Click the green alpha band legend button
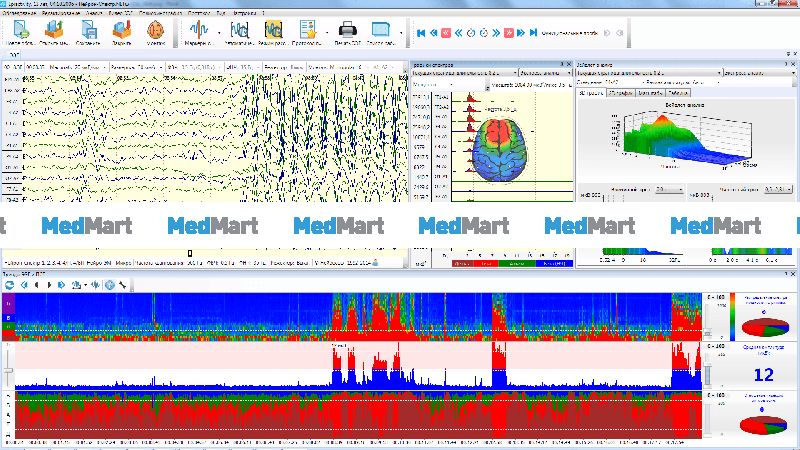800x450 pixels. 516,264
